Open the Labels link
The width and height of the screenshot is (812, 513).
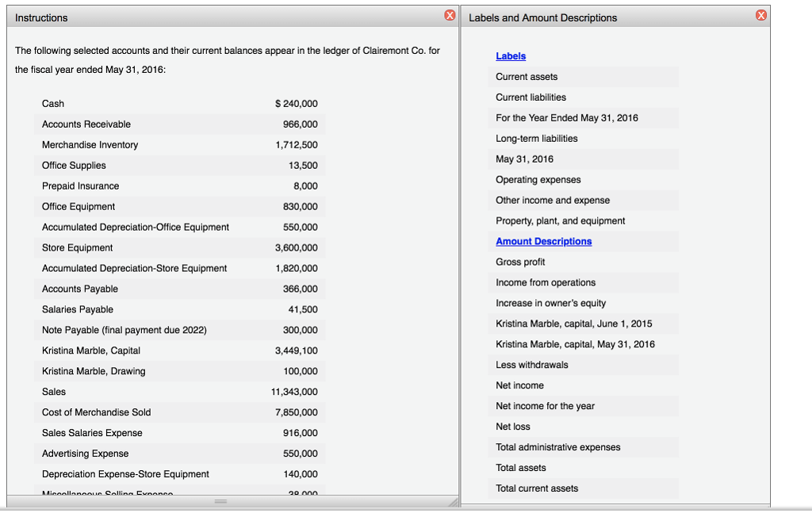tap(511, 56)
